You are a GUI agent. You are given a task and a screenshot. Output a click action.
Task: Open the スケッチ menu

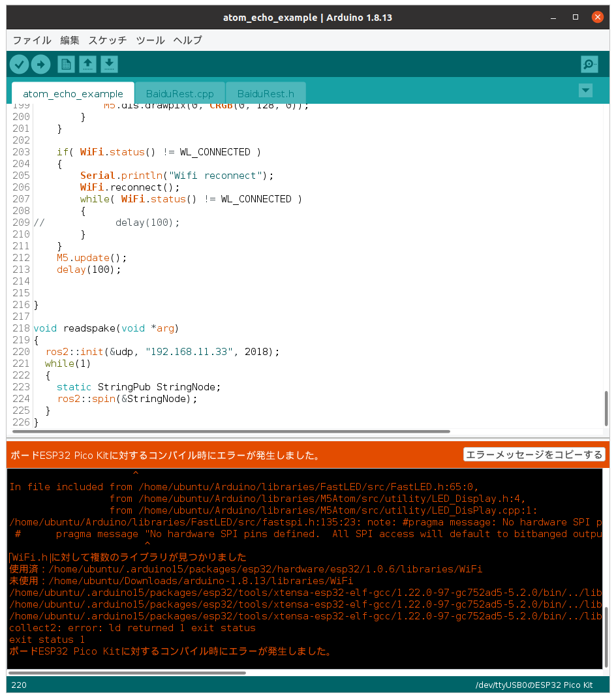coord(108,40)
